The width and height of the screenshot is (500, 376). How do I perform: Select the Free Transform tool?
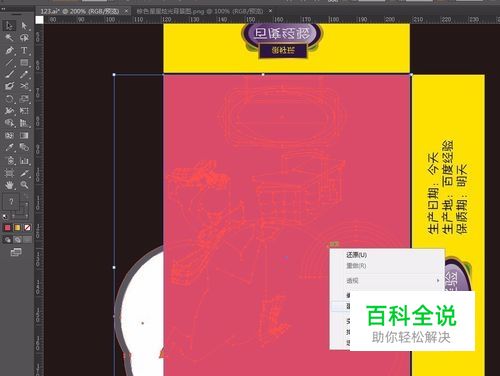click(24, 111)
